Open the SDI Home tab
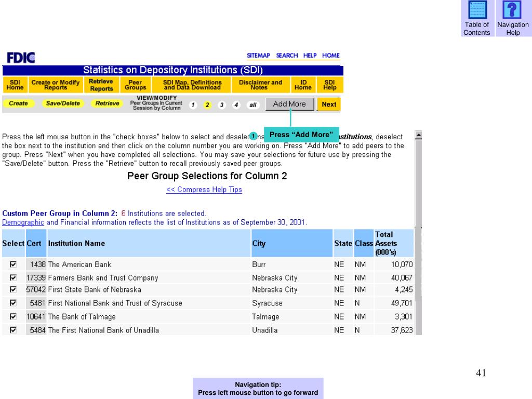 15,85
